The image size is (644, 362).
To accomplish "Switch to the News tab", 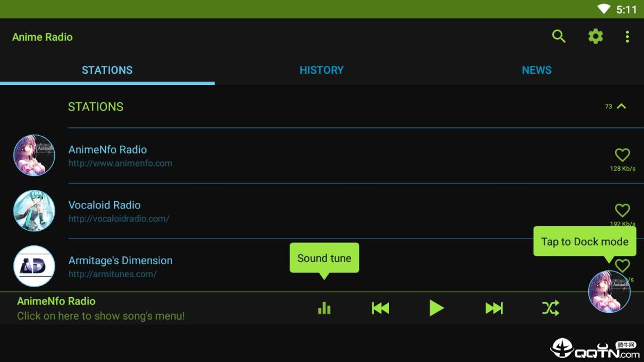I will (536, 70).
